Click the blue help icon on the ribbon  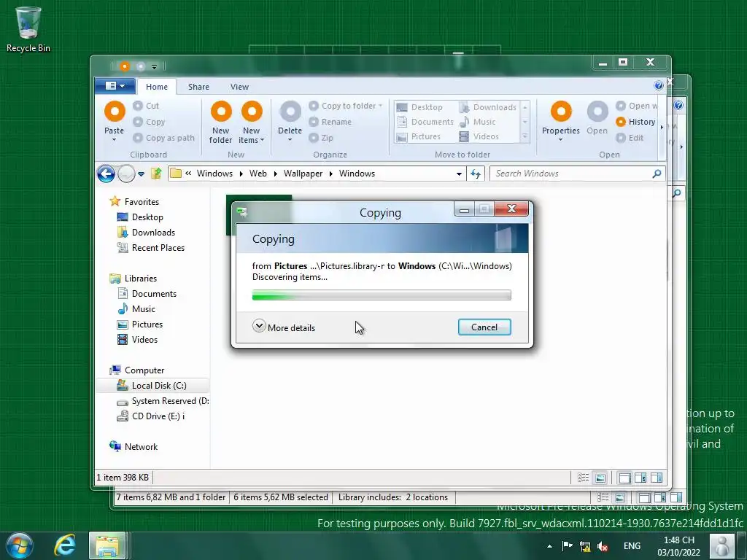click(x=659, y=85)
